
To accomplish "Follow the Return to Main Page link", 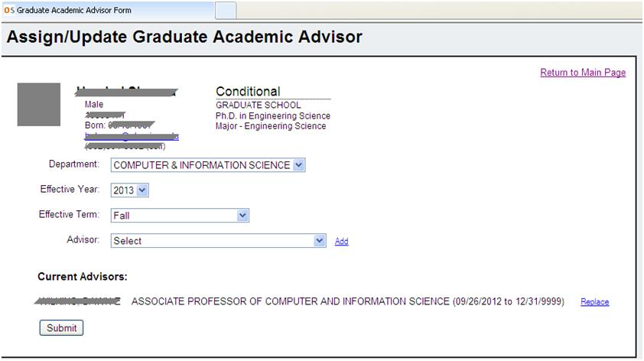I will [583, 73].
